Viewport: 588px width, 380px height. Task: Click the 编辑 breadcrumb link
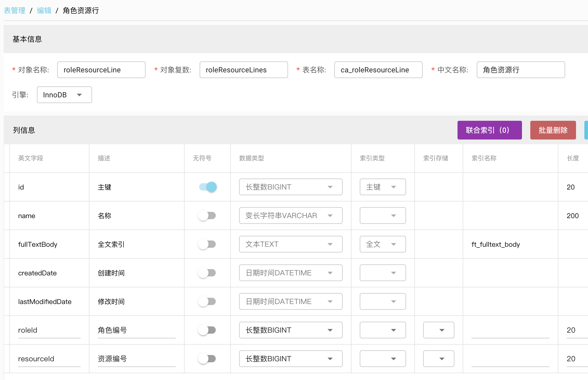[44, 10]
